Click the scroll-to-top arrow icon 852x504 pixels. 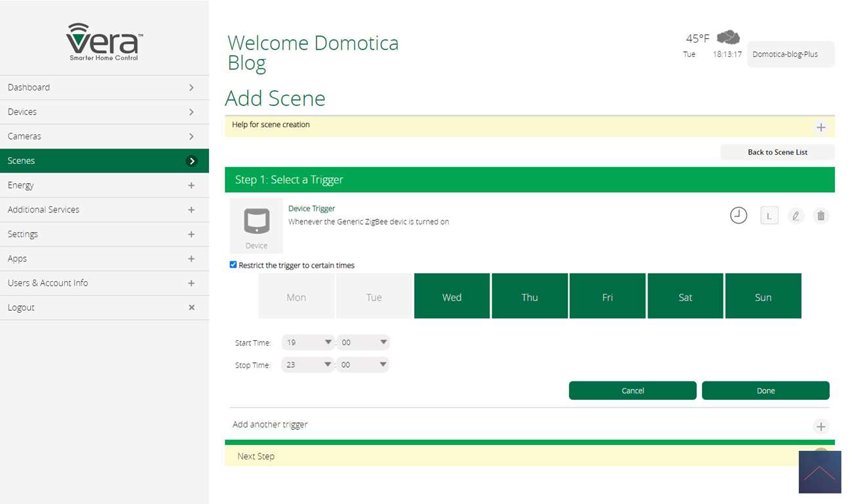pos(819,472)
